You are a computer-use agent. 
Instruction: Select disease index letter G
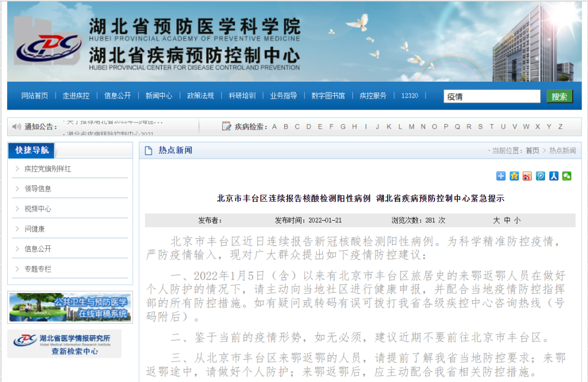click(343, 127)
